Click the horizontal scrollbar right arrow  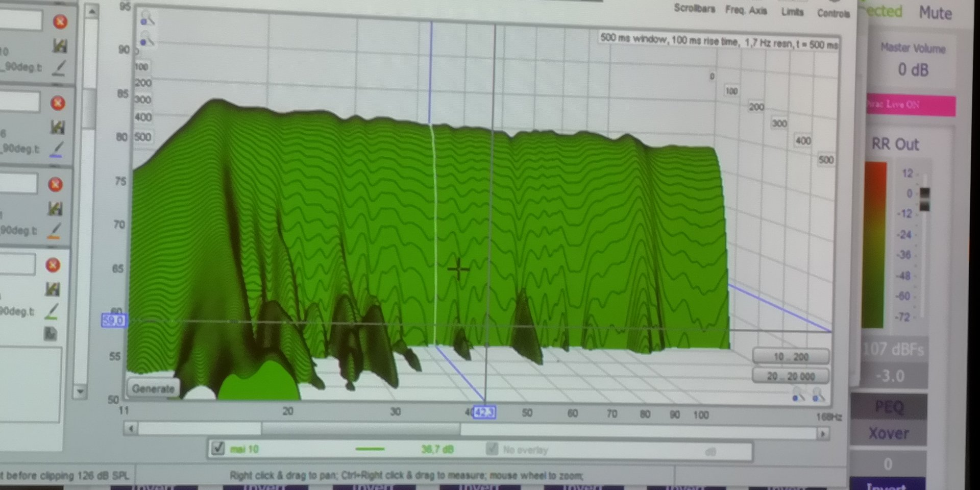(x=822, y=434)
